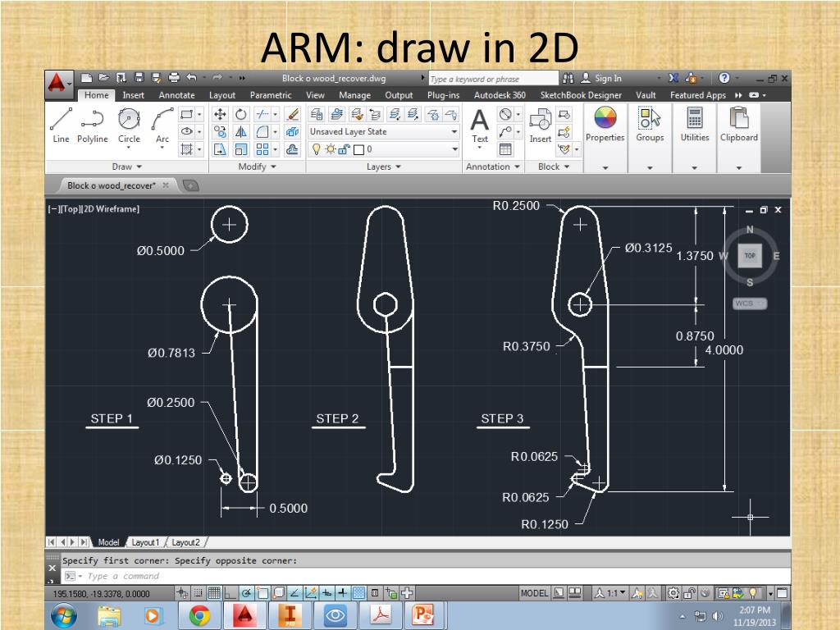Select the Array tool
The height and width of the screenshot is (630, 840).
coord(262,149)
